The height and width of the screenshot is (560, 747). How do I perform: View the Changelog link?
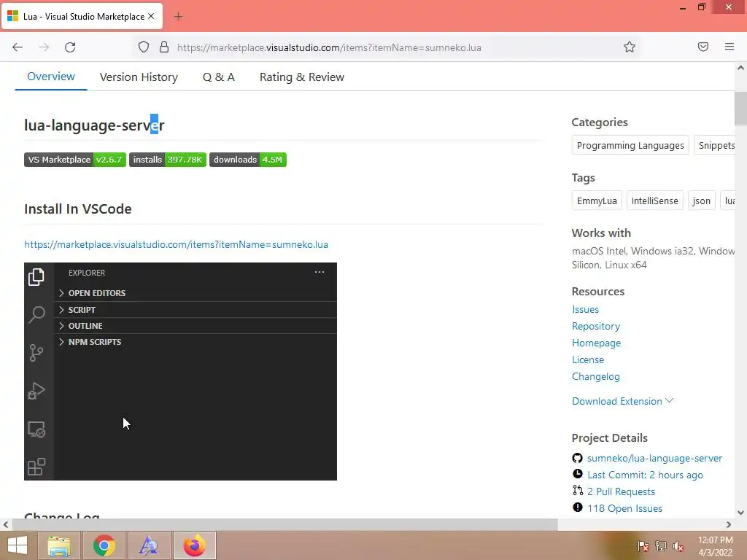(x=596, y=376)
